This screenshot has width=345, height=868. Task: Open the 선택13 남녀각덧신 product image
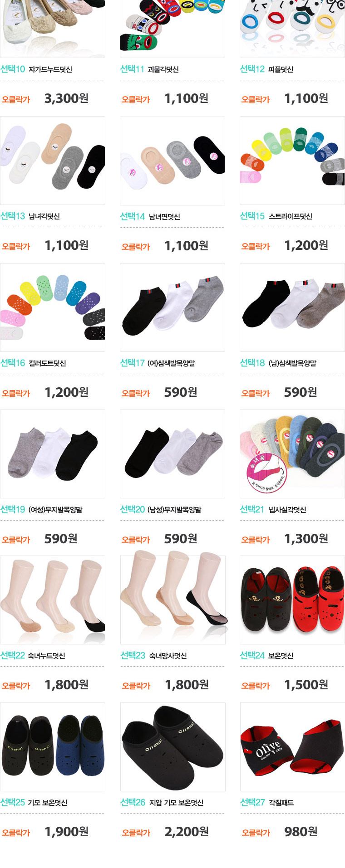point(53,161)
